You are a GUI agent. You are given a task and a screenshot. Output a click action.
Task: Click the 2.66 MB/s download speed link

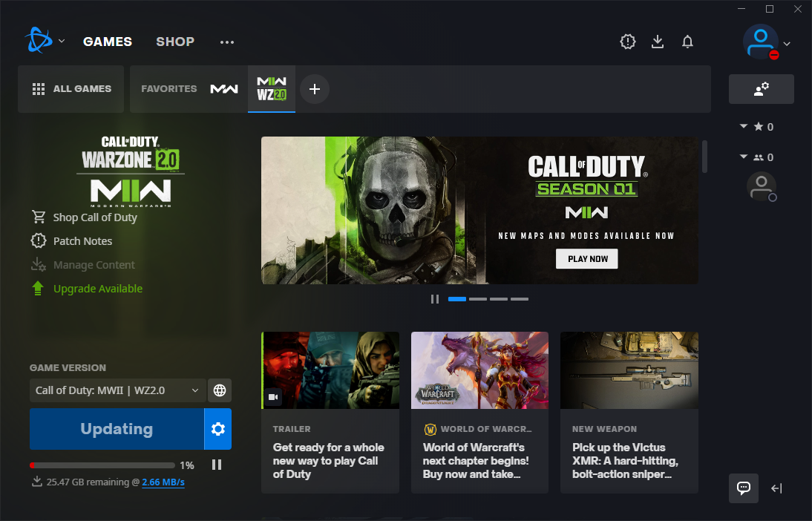[163, 482]
